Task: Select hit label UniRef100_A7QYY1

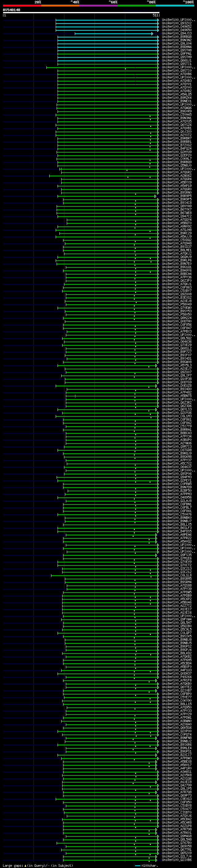Action: [177, 84]
